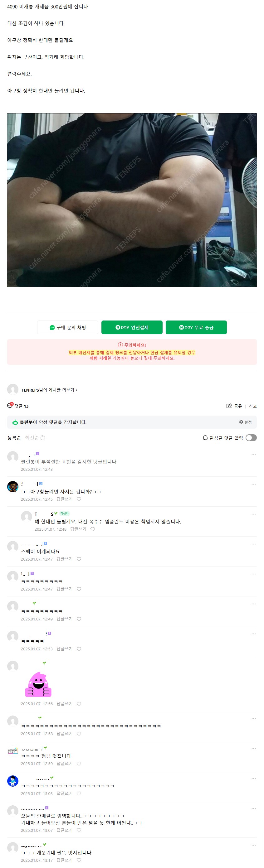Like the 스펙이 어케되나요 comment heart

pos(79,559)
